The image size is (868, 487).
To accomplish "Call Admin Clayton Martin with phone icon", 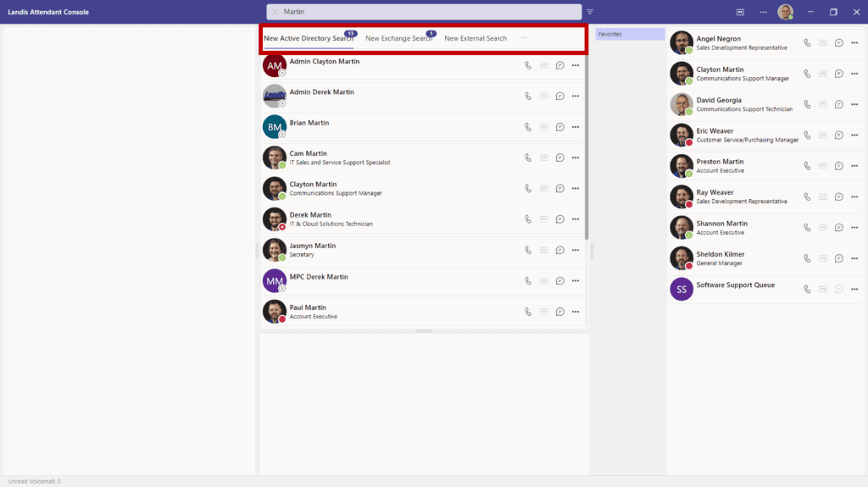I will tap(528, 65).
